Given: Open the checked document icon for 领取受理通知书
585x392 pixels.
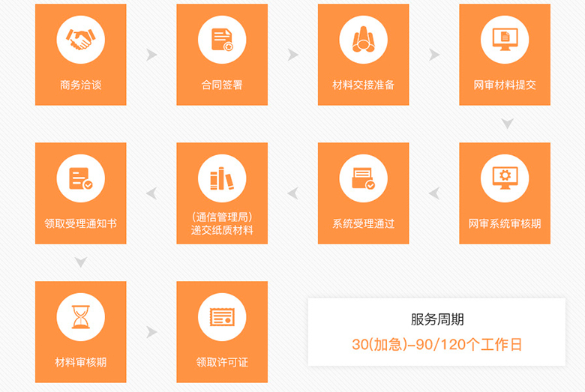Looking at the screenshot, I should click(80, 178).
